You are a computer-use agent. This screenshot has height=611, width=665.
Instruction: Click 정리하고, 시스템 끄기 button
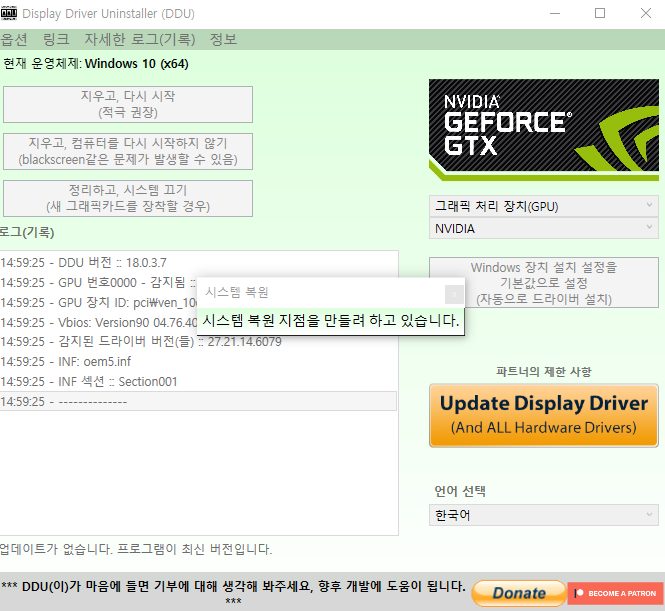pos(128,198)
